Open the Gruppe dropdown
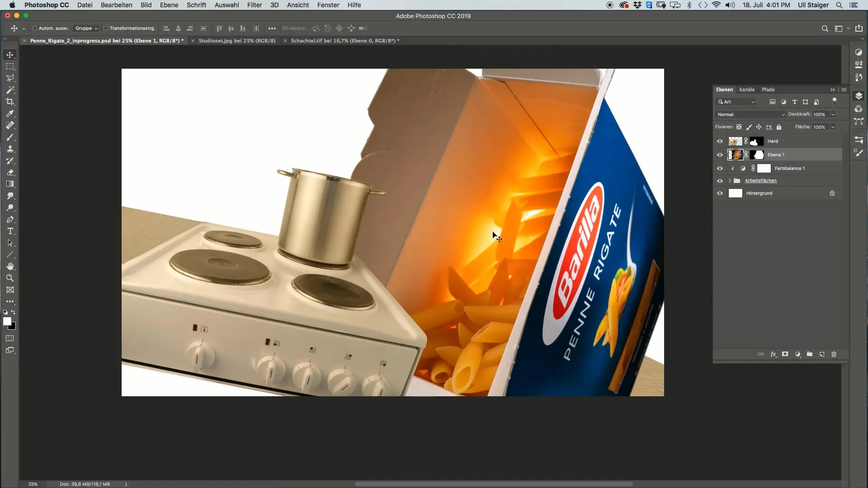Image resolution: width=868 pixels, height=488 pixels. click(x=86, y=28)
